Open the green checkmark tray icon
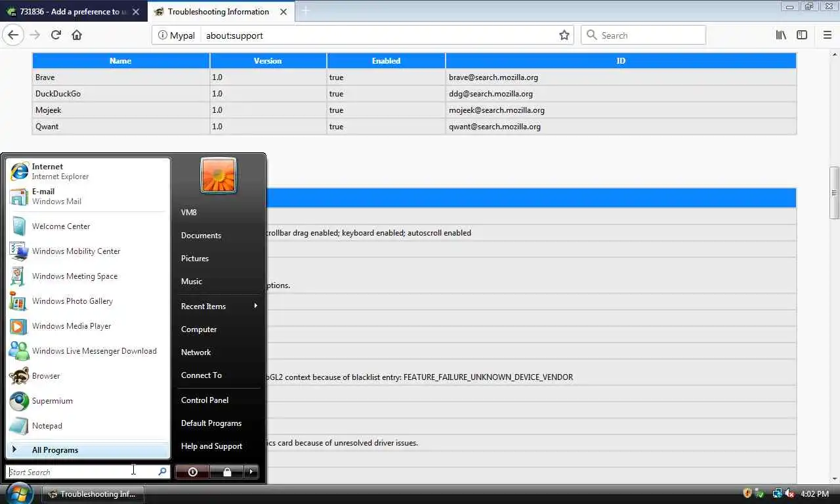This screenshot has width=840, height=504. 759,493
